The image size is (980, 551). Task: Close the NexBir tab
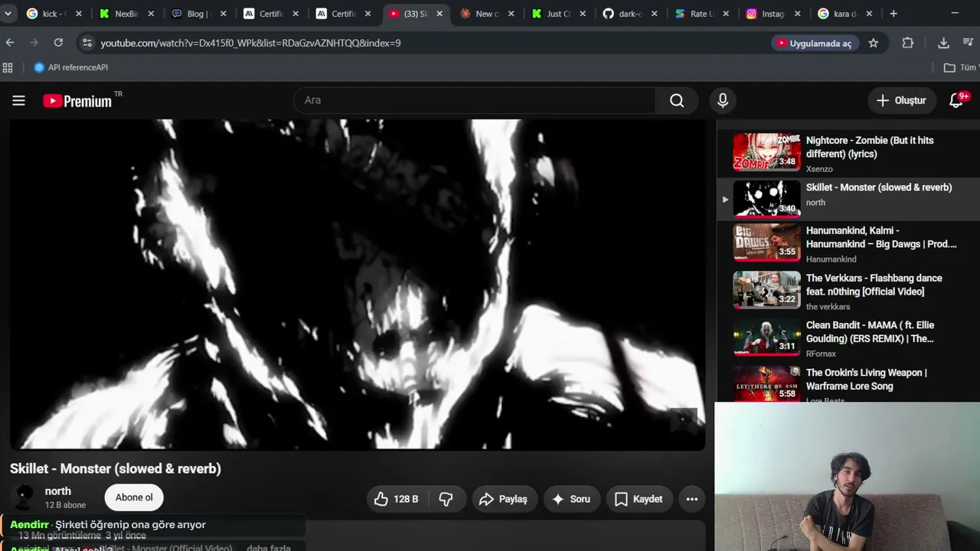tap(151, 14)
